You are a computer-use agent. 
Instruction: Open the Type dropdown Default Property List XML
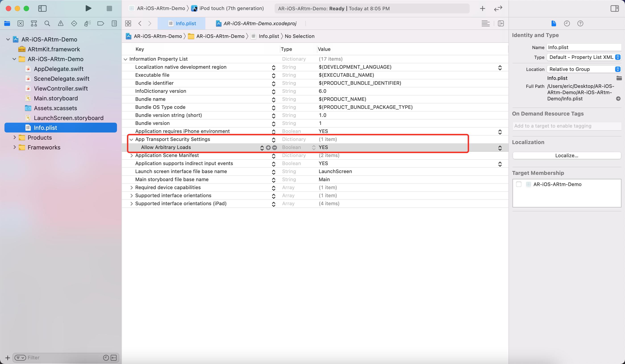coord(584,57)
